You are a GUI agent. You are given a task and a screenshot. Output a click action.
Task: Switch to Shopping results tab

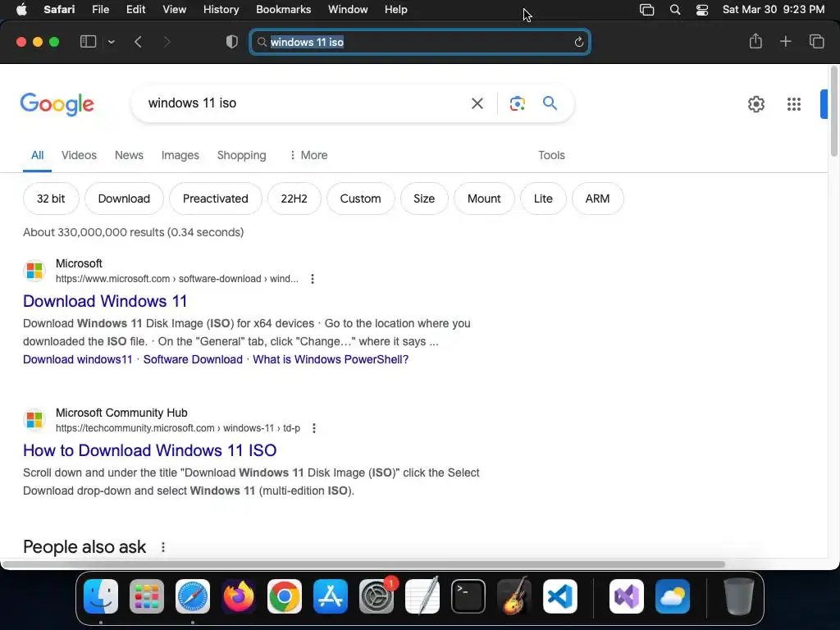tap(242, 155)
